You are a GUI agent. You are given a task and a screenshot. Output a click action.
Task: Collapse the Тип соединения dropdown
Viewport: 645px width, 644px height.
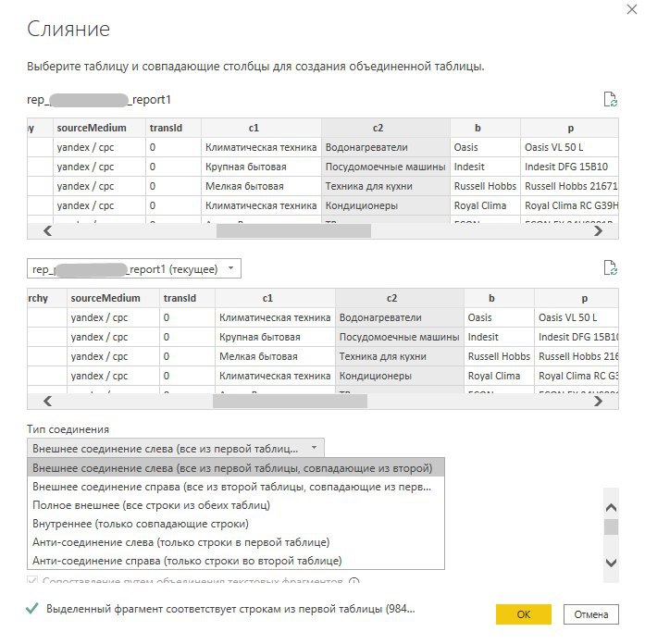point(176,448)
